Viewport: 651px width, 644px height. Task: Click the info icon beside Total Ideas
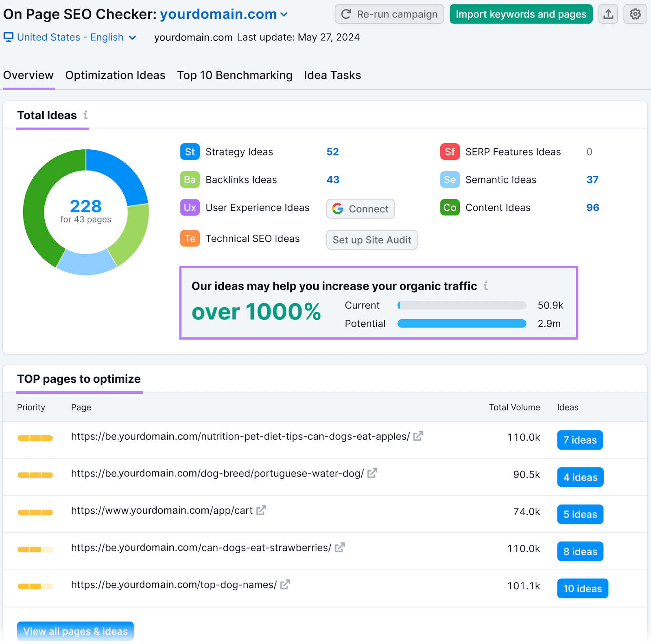point(85,115)
